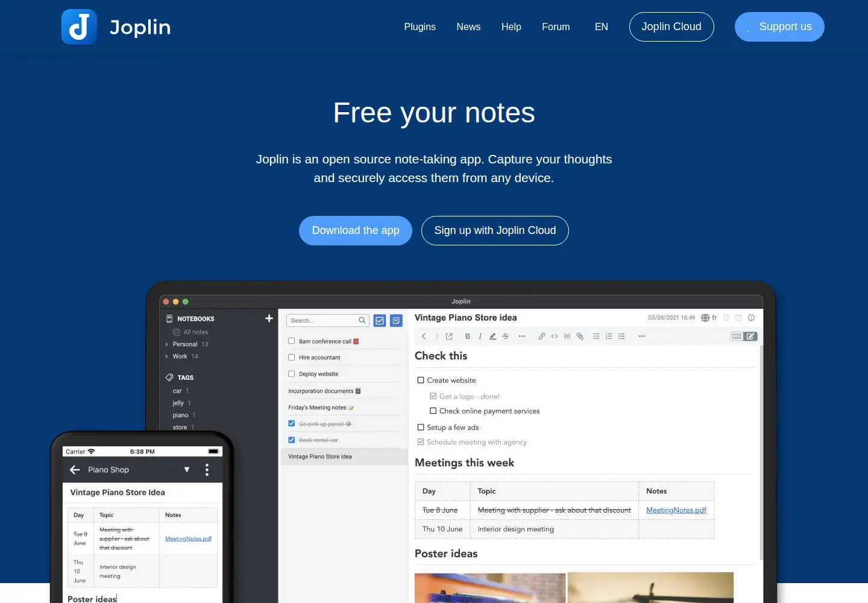Image resolution: width=868 pixels, height=603 pixels.
Task: Click the editor forward arrow
Action: click(436, 336)
